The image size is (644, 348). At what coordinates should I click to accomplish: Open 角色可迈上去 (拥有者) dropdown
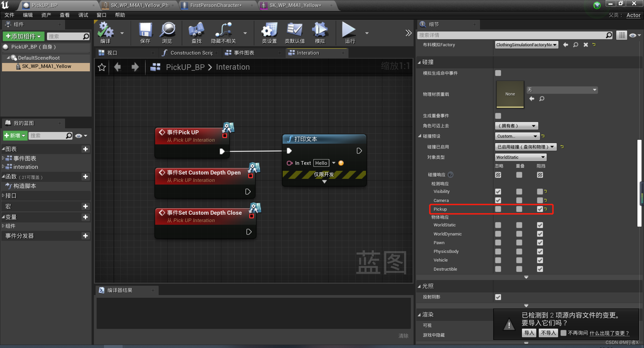pos(517,126)
